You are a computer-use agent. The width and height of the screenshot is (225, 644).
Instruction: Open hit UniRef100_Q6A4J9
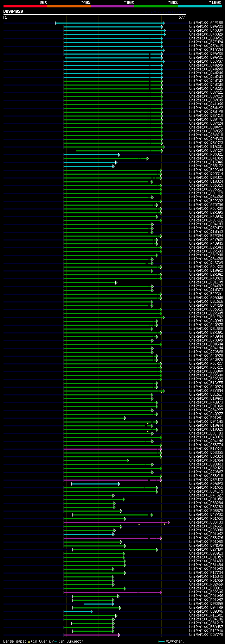pos(206,46)
